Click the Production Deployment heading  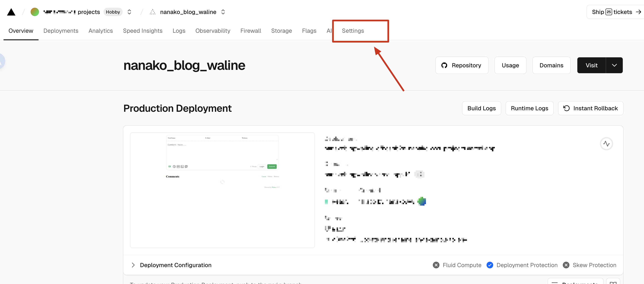(x=177, y=108)
